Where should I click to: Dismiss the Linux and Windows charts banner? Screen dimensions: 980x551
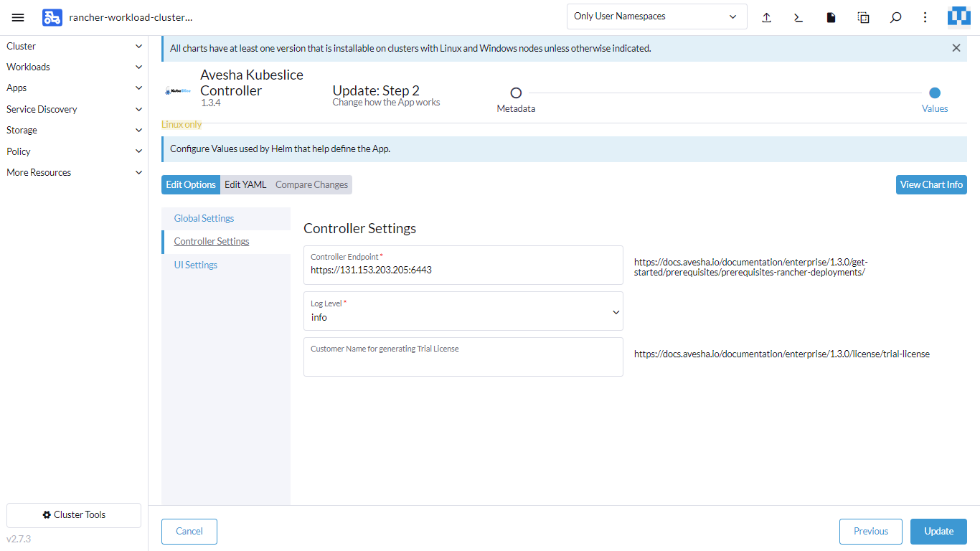click(x=956, y=48)
